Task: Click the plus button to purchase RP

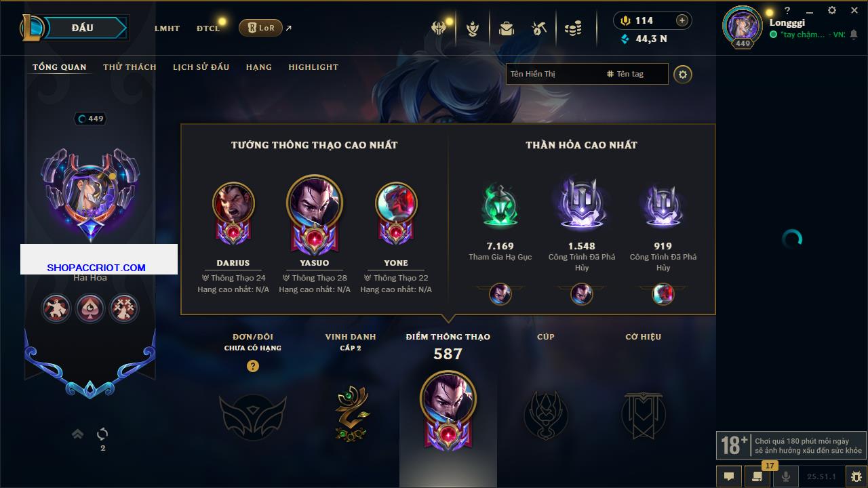Action: pos(682,20)
